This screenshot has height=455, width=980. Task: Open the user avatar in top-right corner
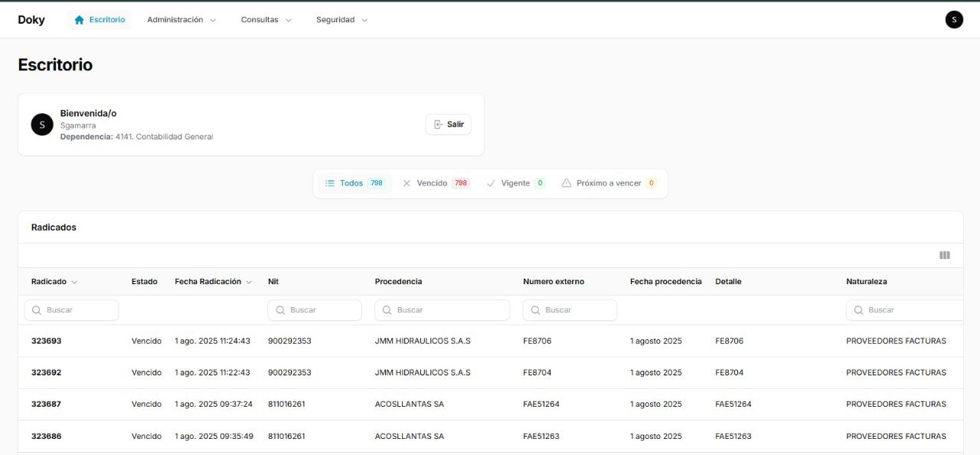954,20
